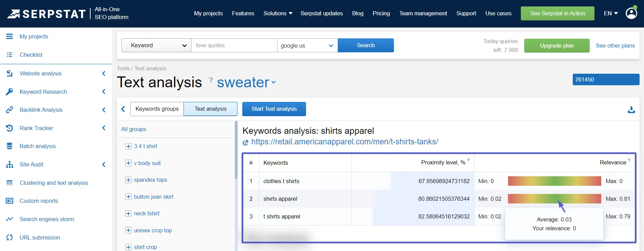The image size is (644, 251).
Task: Click the URL submission brackets icon
Action: 10,237
